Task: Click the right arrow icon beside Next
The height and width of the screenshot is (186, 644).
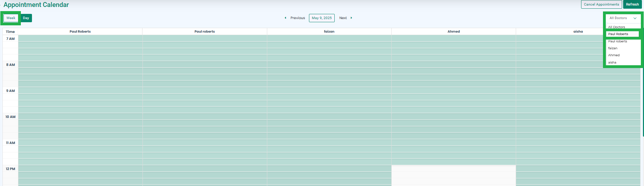Action: point(351,18)
